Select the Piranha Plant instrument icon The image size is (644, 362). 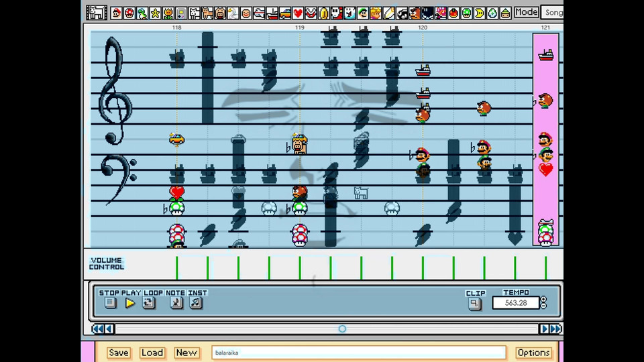coord(311,13)
